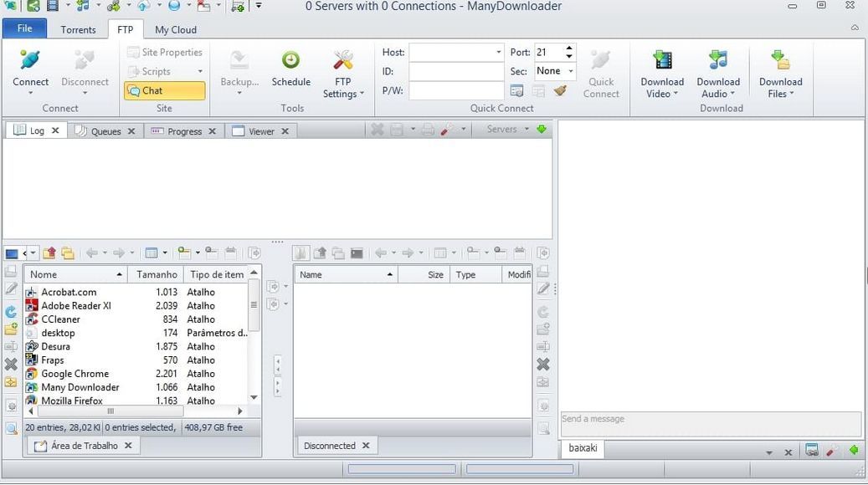Click the delete X in remote pane sidebar
This screenshot has width=868, height=485.
[543, 364]
